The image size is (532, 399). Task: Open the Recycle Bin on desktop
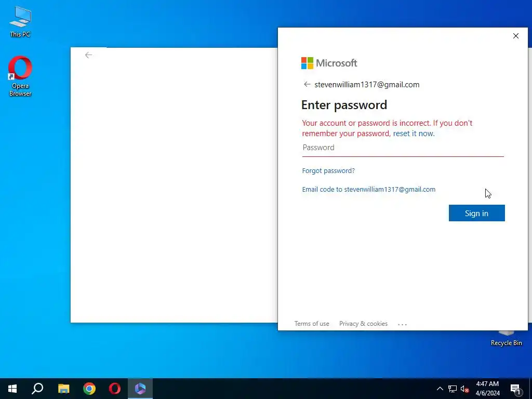[x=506, y=338]
